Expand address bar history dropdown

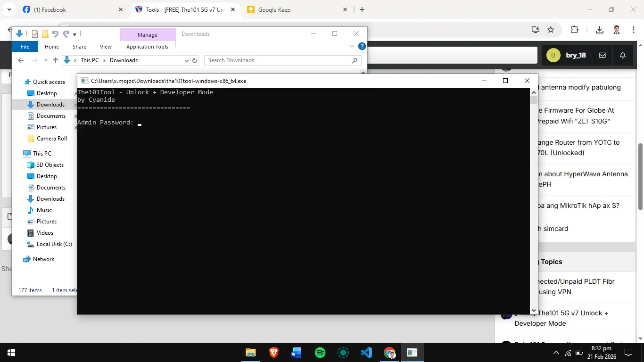pyautogui.click(x=186, y=60)
